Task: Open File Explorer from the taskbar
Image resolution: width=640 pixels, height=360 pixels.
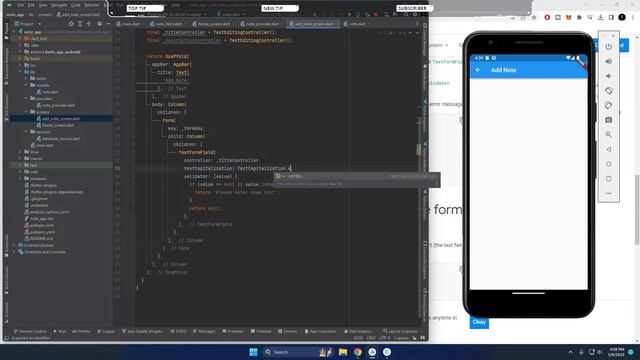Action: click(343, 352)
